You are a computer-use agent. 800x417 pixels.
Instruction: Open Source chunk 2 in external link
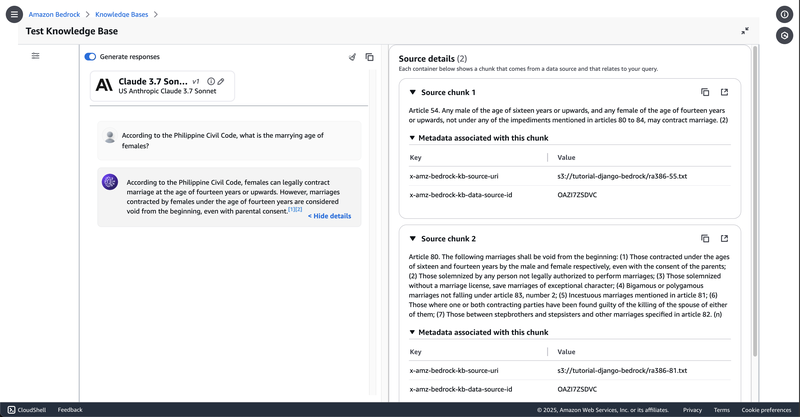[724, 238]
